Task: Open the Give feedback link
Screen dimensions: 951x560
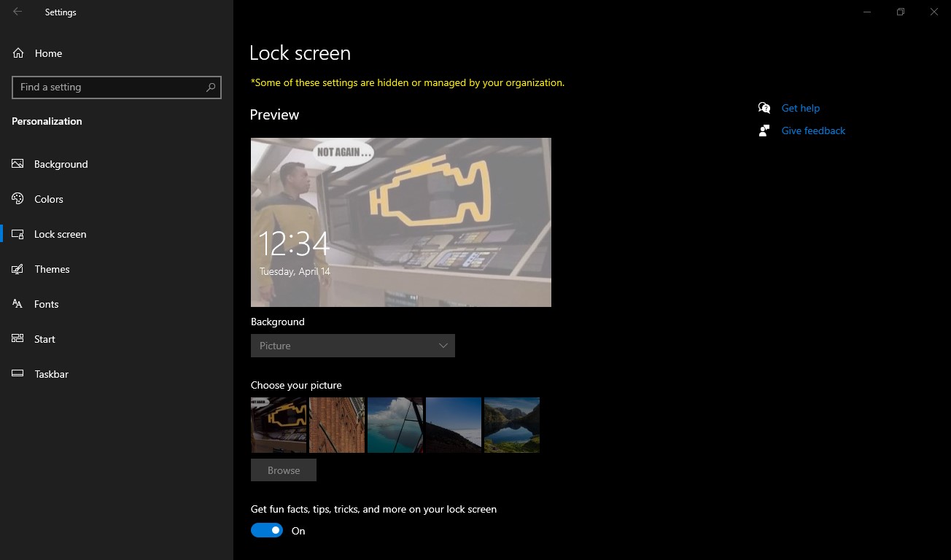Action: [813, 131]
